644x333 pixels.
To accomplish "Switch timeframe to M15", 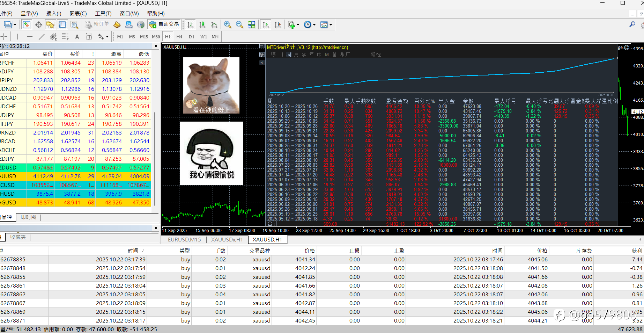I will tap(144, 37).
